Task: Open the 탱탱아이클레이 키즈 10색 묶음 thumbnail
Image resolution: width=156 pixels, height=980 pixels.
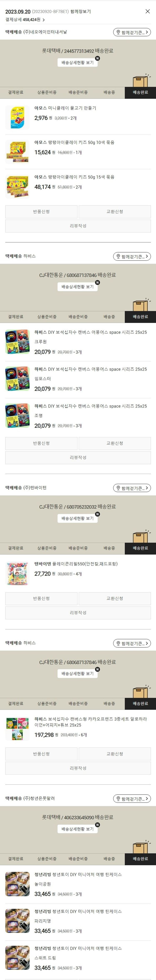Action: 17,152
